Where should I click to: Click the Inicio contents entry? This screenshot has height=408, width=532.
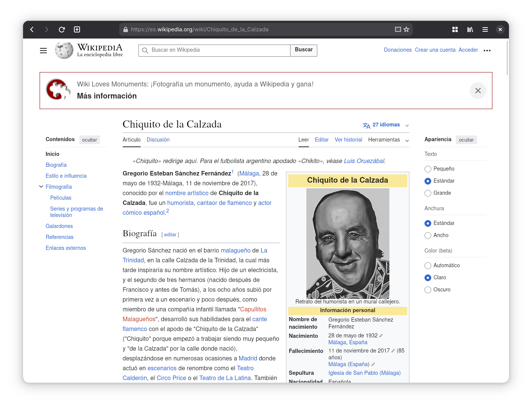52,154
